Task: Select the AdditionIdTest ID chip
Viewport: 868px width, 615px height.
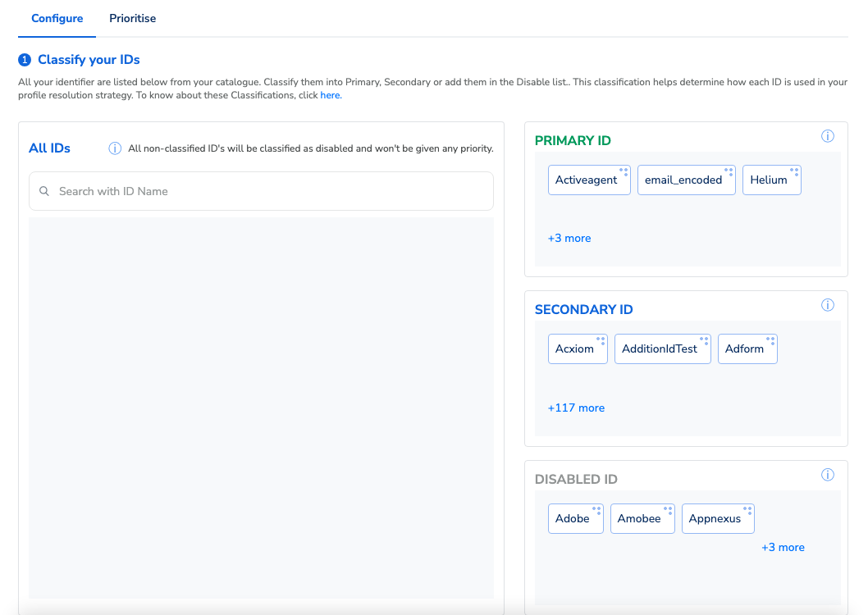Action: [663, 348]
